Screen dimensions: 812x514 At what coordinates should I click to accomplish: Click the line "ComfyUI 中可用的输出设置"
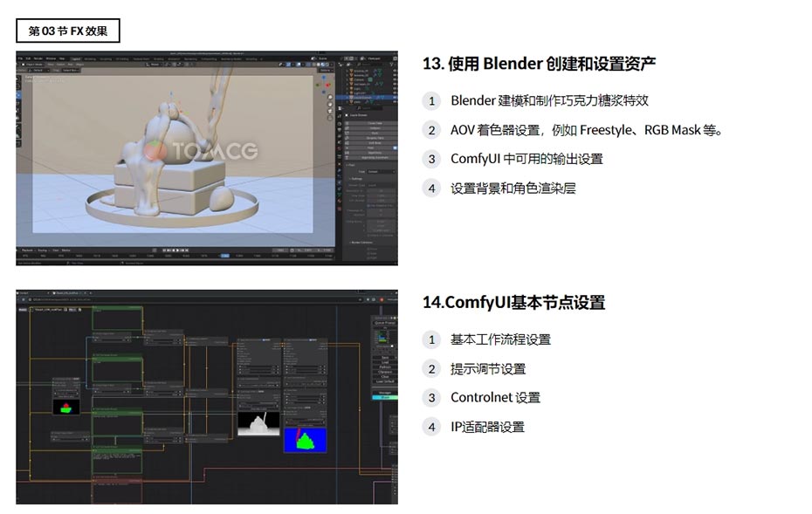tap(526, 159)
